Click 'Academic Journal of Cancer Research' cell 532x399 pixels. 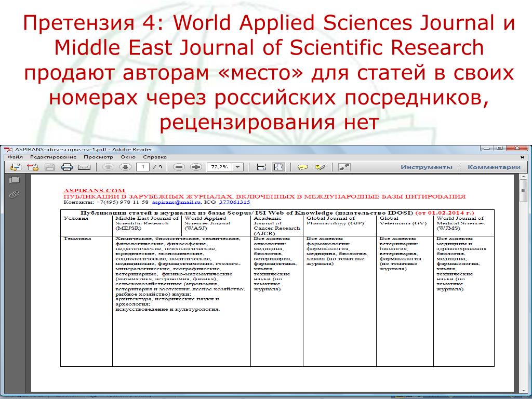point(277,225)
